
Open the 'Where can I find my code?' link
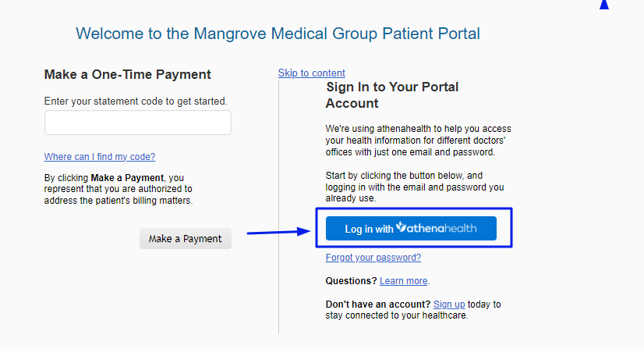click(100, 157)
